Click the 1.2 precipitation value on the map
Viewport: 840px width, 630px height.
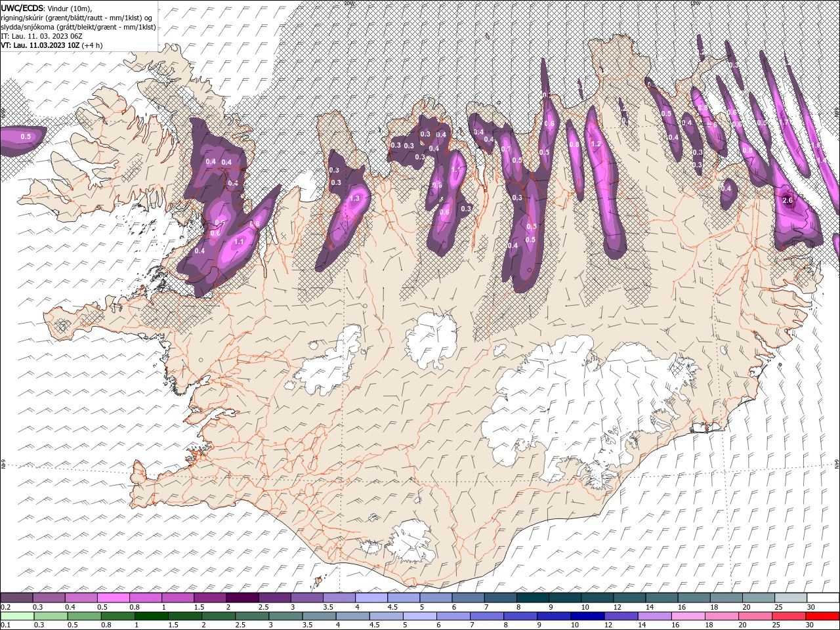(x=596, y=144)
